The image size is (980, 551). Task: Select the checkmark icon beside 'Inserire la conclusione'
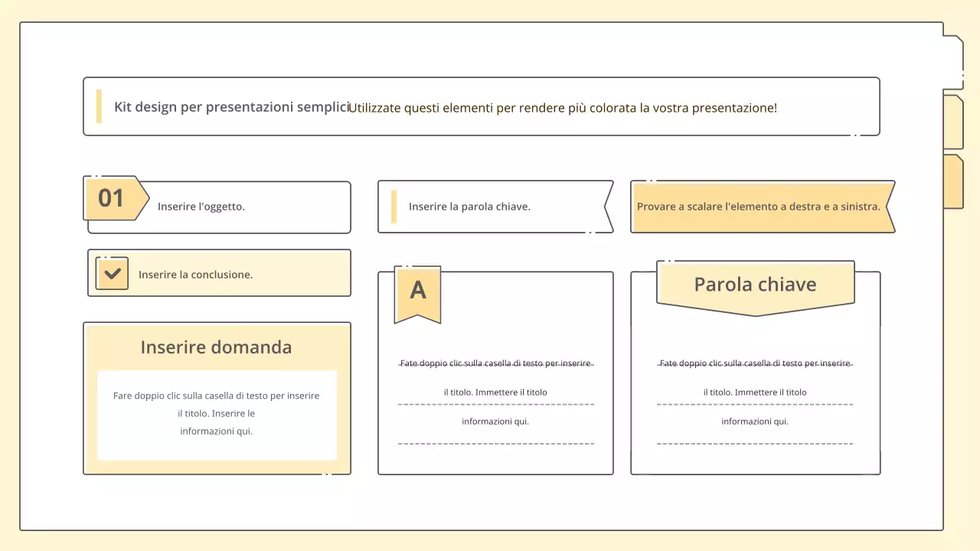click(x=112, y=272)
